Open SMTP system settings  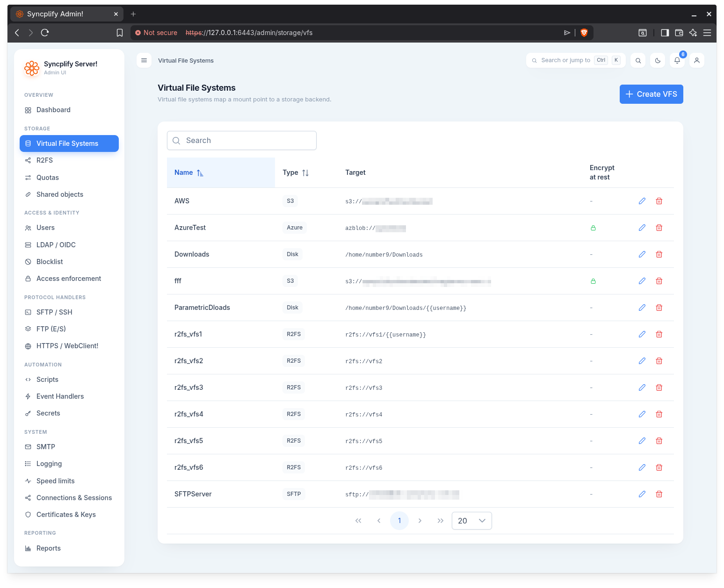click(69, 447)
